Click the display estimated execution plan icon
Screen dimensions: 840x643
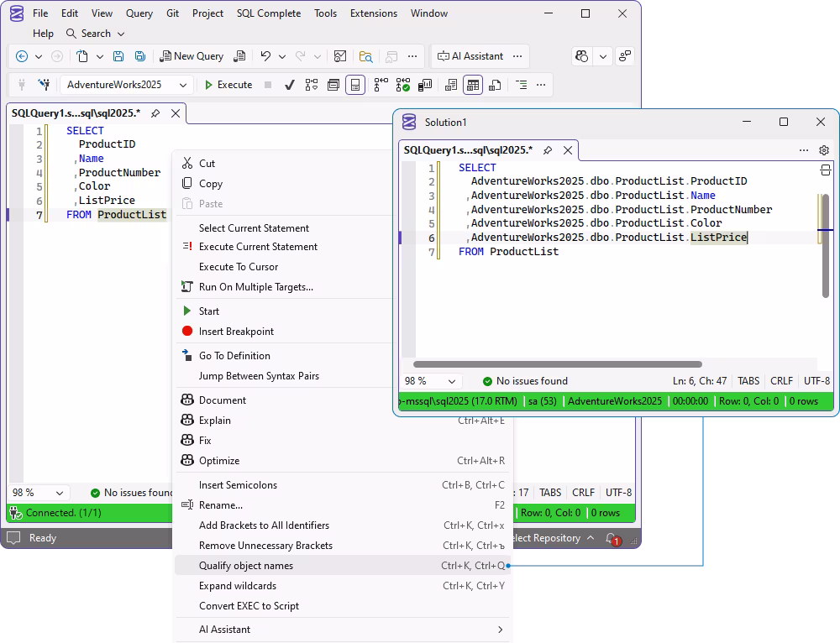point(312,85)
